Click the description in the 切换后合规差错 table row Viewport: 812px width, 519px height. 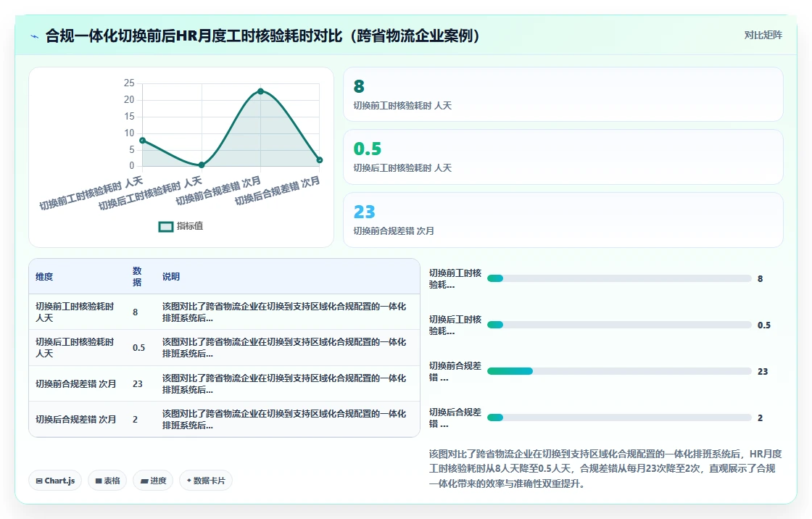283,420
